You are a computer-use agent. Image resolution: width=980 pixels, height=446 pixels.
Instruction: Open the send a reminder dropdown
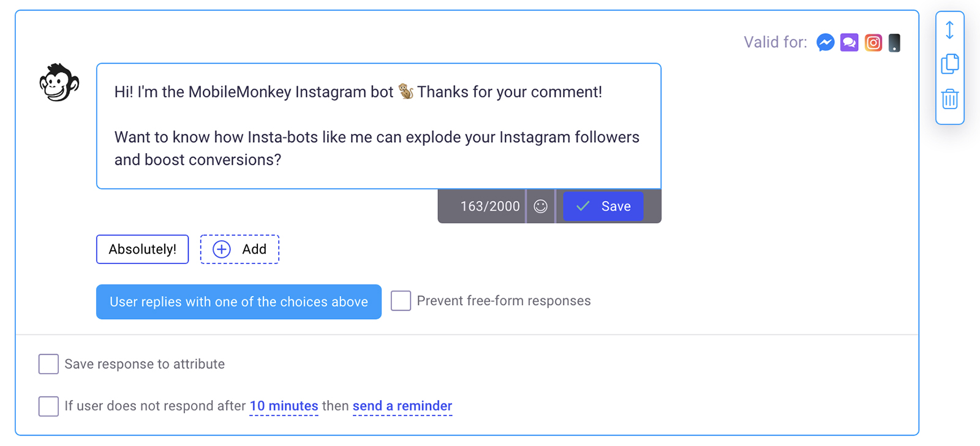click(402, 406)
